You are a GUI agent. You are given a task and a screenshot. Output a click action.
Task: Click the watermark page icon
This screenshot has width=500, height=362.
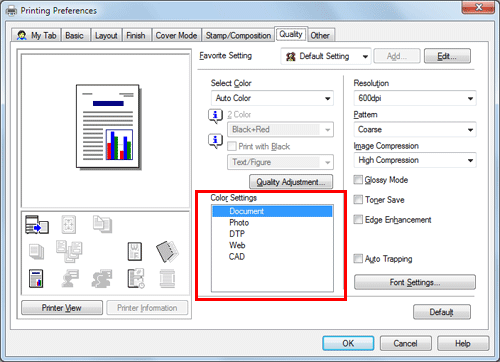tap(135, 251)
